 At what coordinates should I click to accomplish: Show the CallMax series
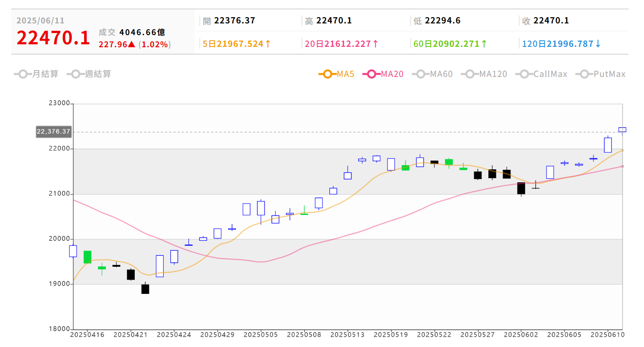coord(541,74)
